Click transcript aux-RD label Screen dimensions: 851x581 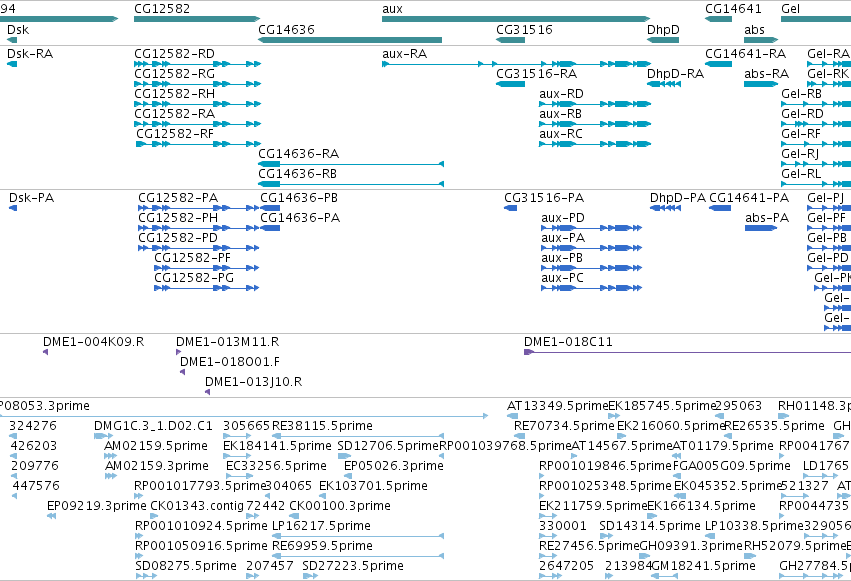pyautogui.click(x=561, y=94)
